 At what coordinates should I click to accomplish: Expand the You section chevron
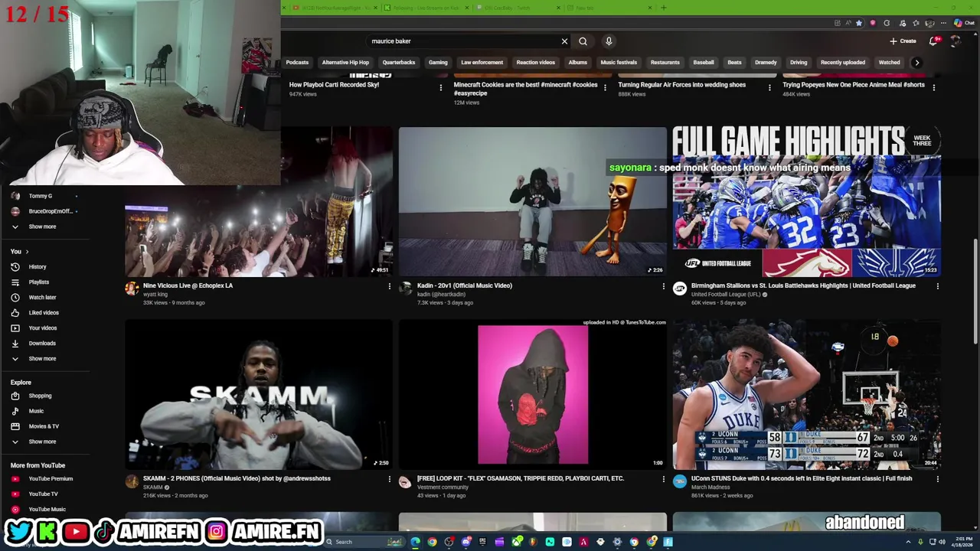(27, 252)
